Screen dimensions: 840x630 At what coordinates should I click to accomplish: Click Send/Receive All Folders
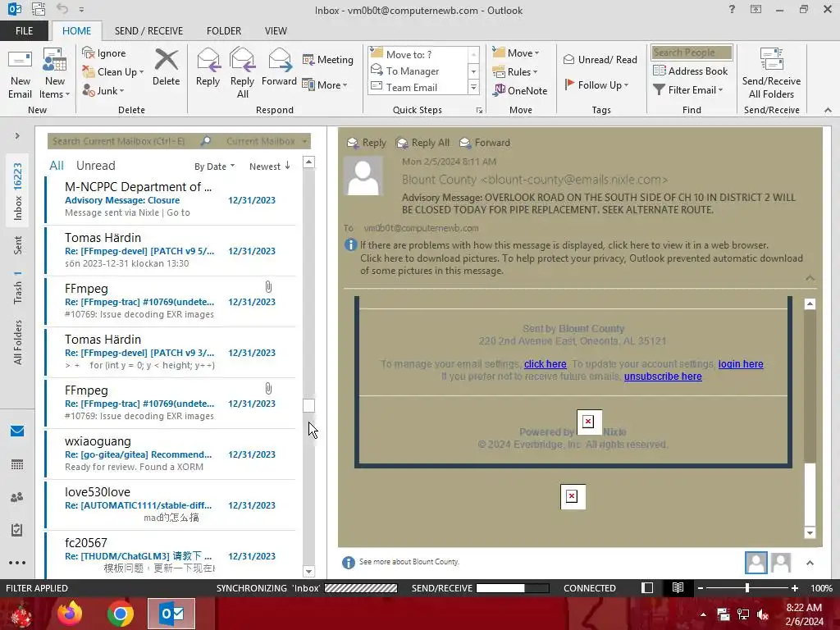pyautogui.click(x=771, y=73)
